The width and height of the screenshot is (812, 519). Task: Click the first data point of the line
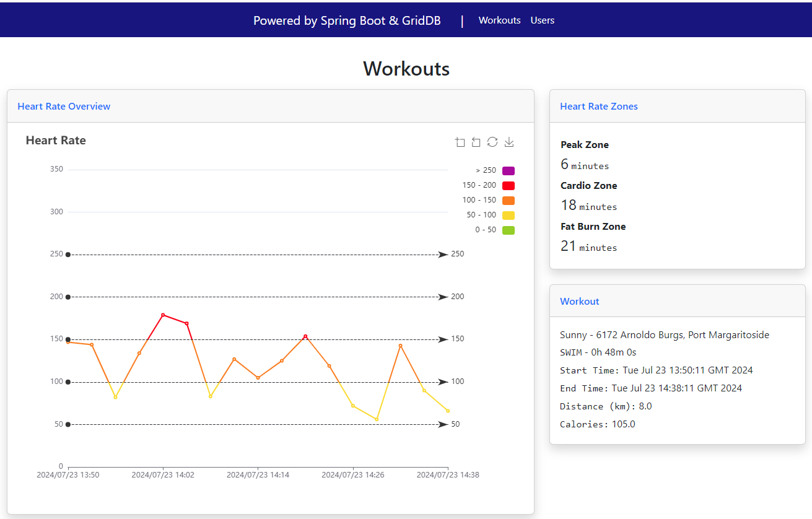68,342
